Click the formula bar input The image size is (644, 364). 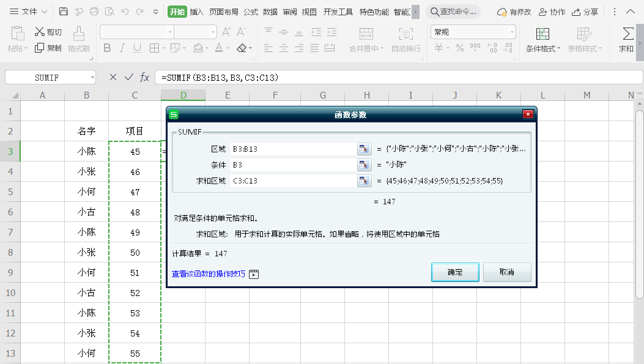click(398, 77)
